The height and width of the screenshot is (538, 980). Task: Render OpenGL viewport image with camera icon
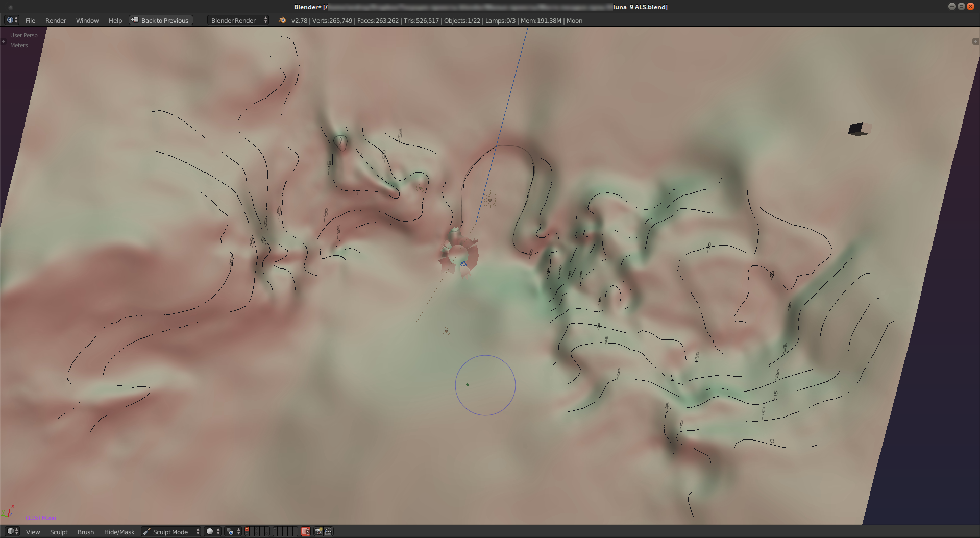(x=318, y=532)
